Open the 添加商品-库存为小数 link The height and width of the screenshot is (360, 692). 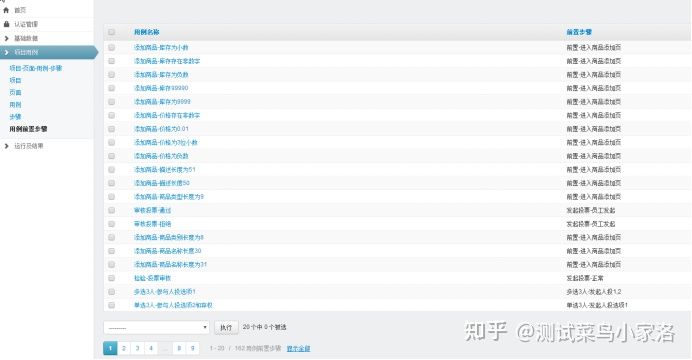[161, 47]
